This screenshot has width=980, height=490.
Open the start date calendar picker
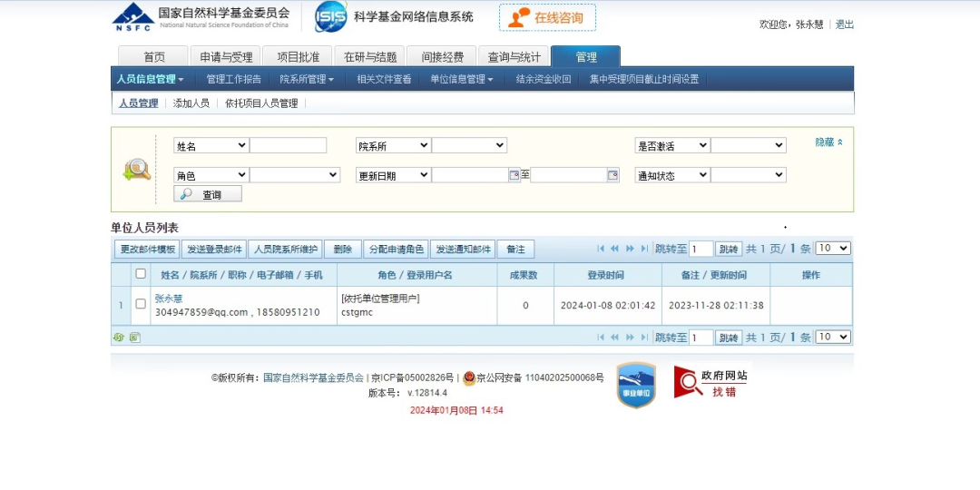tap(515, 176)
